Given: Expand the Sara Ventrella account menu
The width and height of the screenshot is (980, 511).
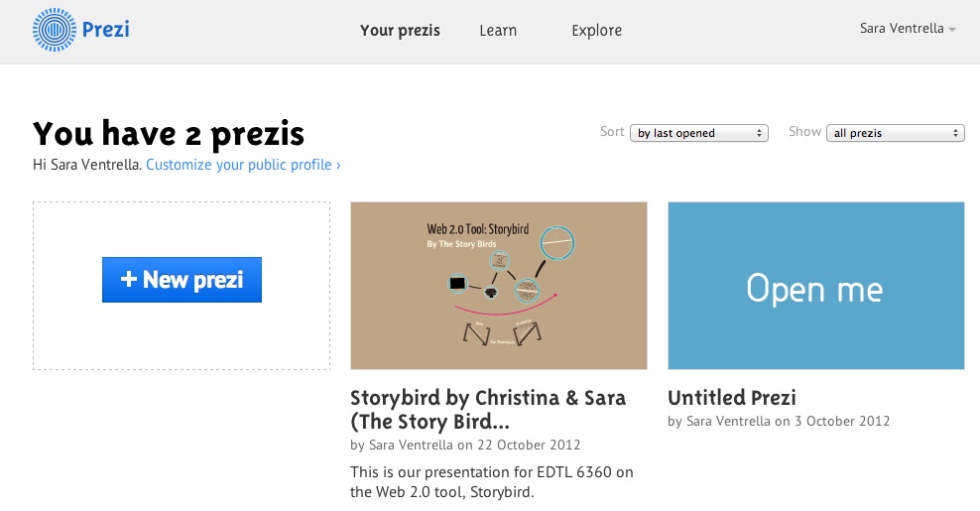Looking at the screenshot, I should click(908, 29).
